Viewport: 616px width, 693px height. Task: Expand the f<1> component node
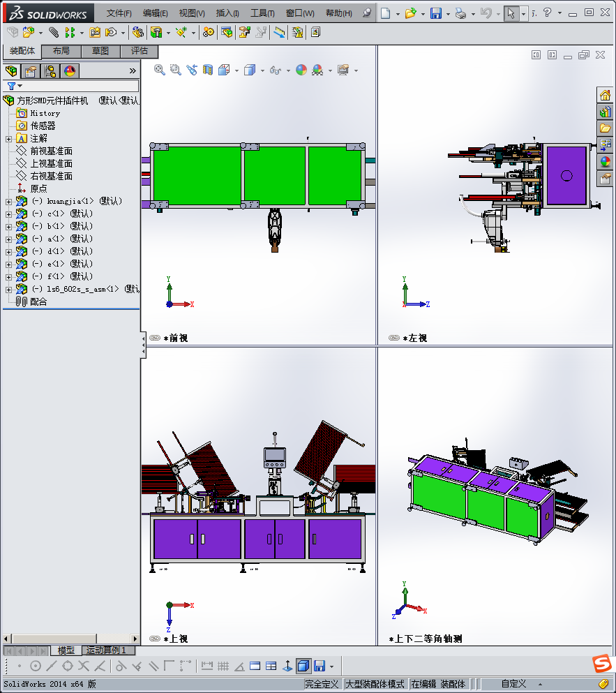pos(8,276)
